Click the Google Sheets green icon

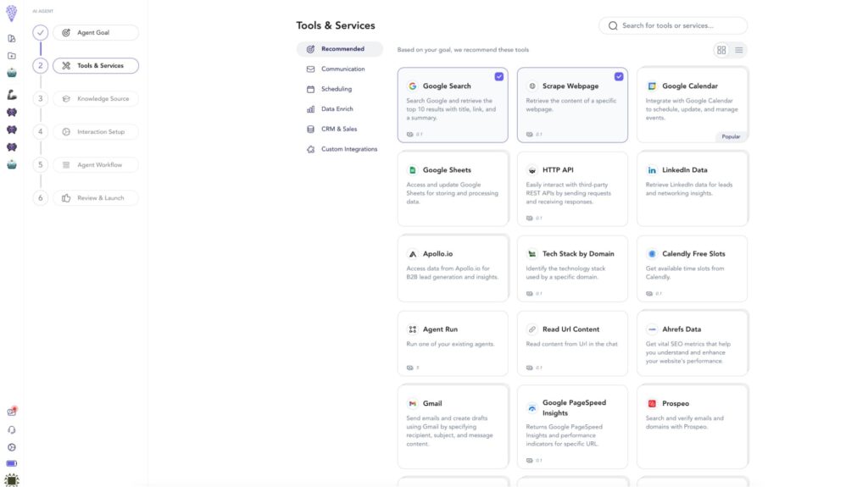(x=413, y=170)
